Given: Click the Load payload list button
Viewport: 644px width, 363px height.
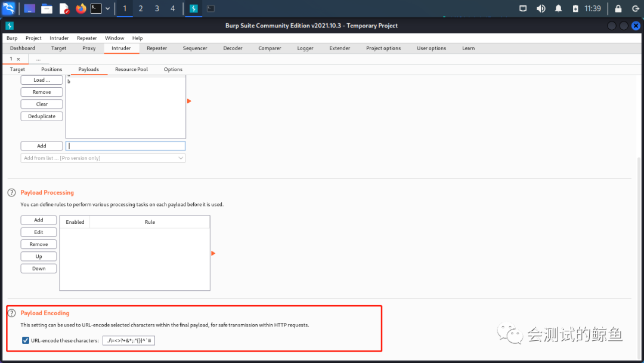Looking at the screenshot, I should 42,80.
